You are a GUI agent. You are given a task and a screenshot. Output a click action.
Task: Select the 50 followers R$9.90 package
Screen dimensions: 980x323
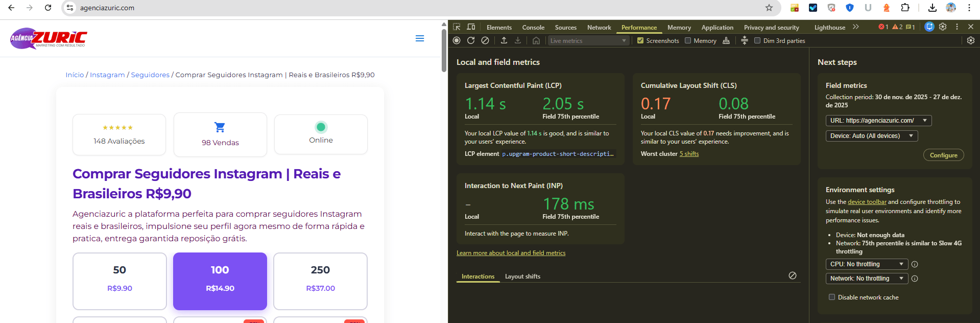click(119, 281)
